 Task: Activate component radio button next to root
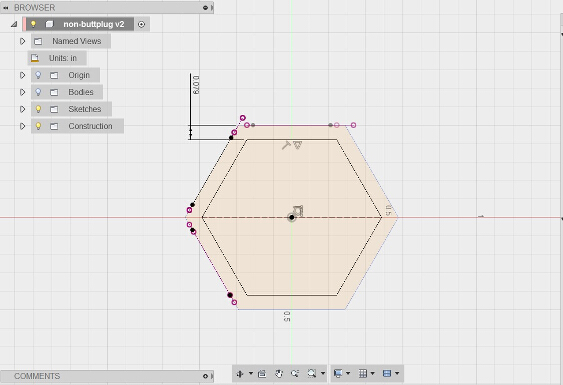[x=141, y=24]
